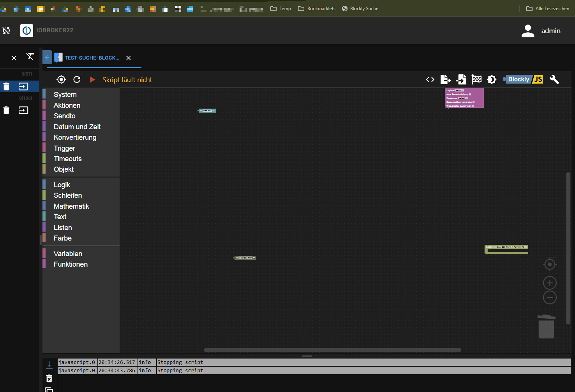Select the TEST-SUCHE-BLOCK script tab

click(x=92, y=58)
